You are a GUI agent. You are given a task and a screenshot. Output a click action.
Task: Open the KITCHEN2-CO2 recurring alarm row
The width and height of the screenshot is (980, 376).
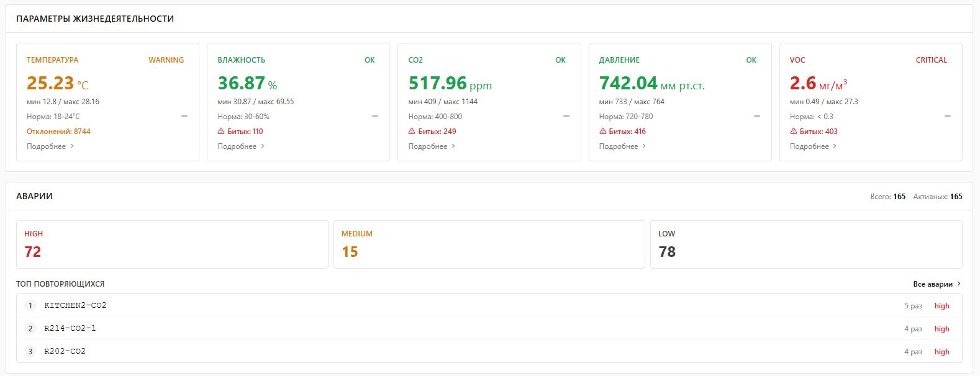point(489,305)
